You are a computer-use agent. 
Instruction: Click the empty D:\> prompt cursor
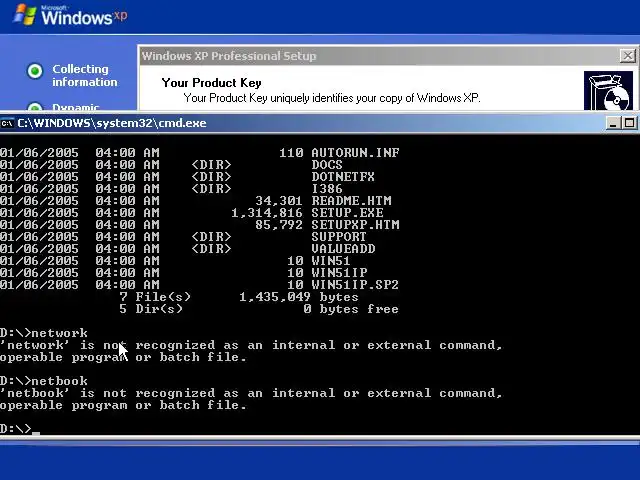pos(36,431)
